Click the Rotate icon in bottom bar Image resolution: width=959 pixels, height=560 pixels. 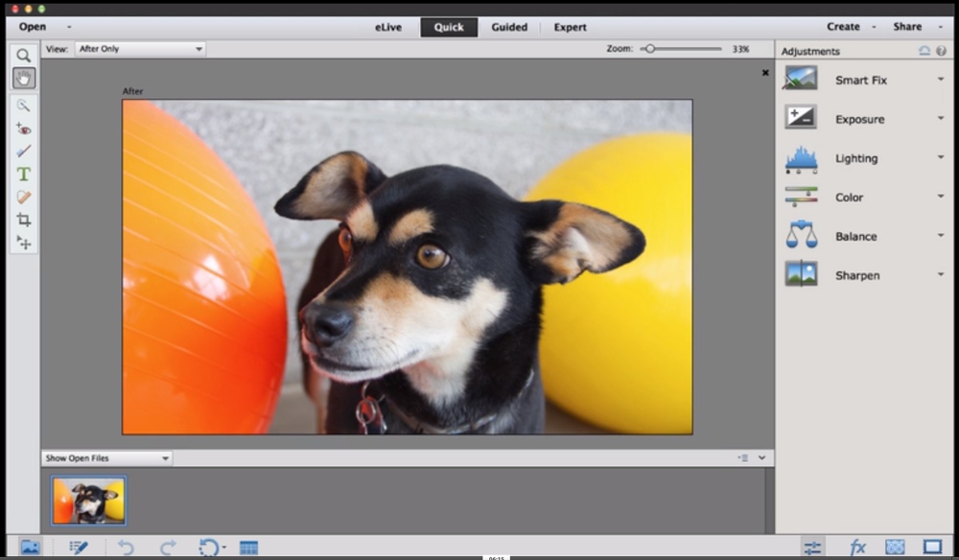pyautogui.click(x=208, y=548)
